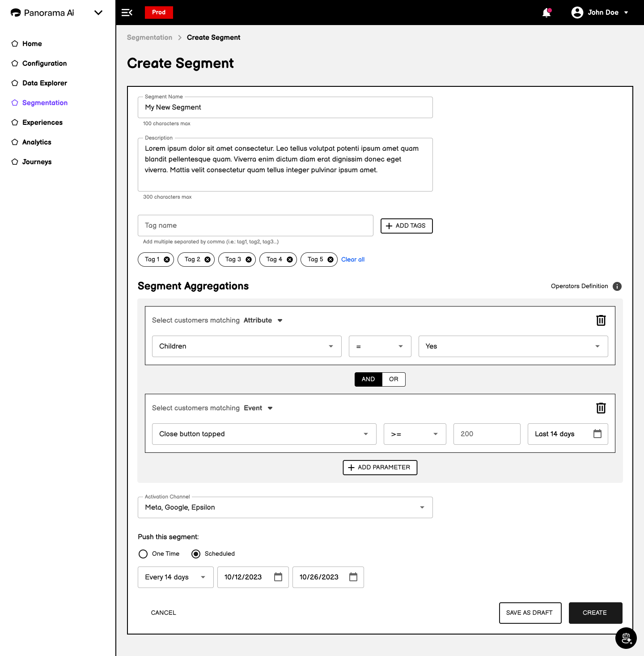644x656 pixels.
Task: Open the Every 14 days frequency dropdown
Action: tap(176, 577)
